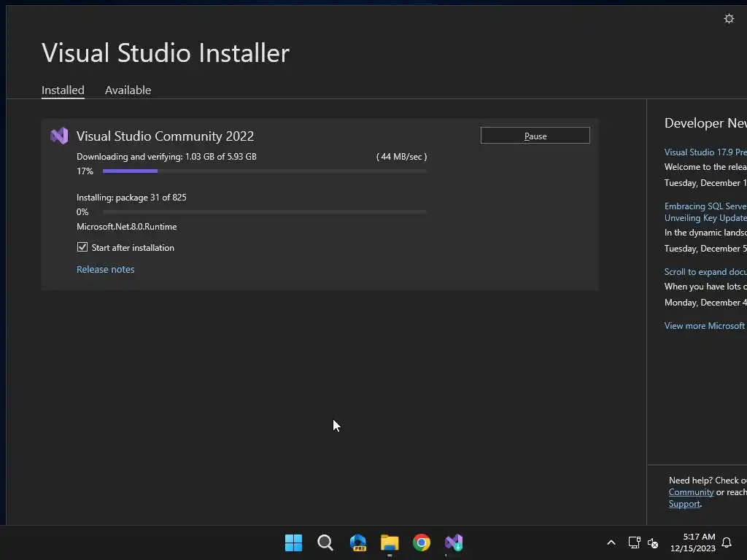Switch to the Installed tab
The width and height of the screenshot is (747, 560).
tap(63, 90)
